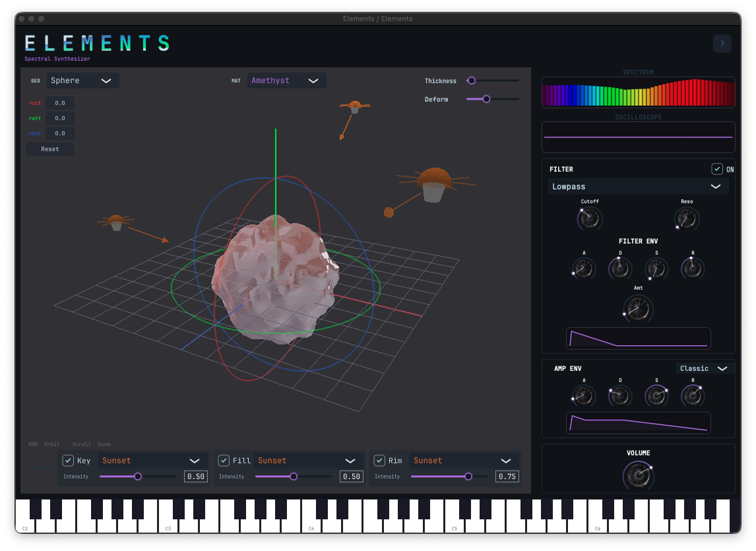This screenshot has height=551, width=756.
Task: Expand the Lowpass filter type dropdown
Action: point(638,187)
